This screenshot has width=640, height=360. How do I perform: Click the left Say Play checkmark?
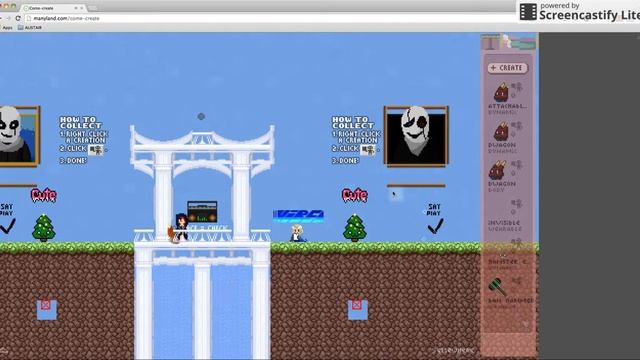pos(7,226)
